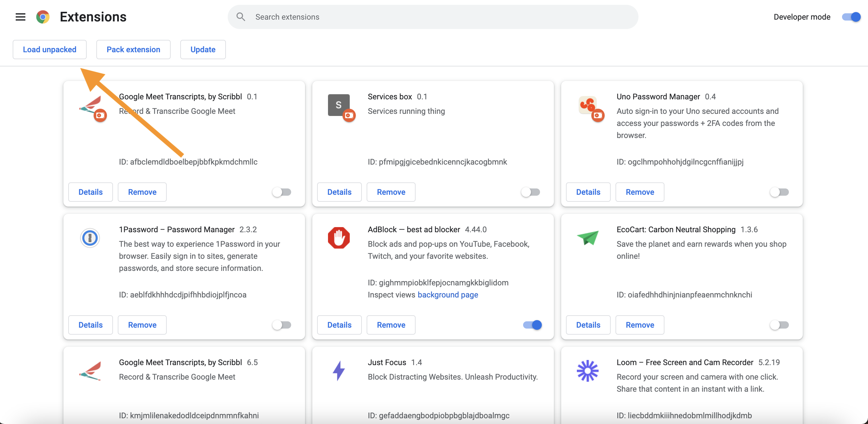Viewport: 868px width, 424px height.
Task: Remove the Services box extension
Action: [391, 192]
